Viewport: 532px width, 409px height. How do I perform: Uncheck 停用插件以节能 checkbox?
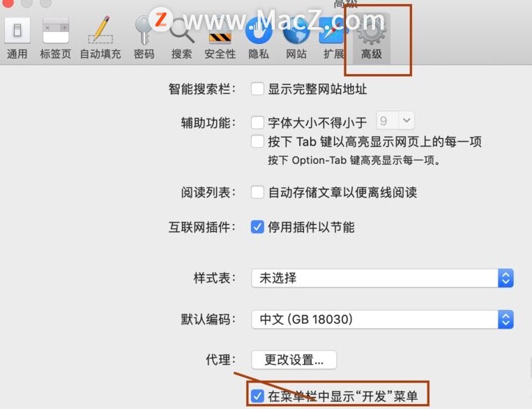tap(257, 227)
